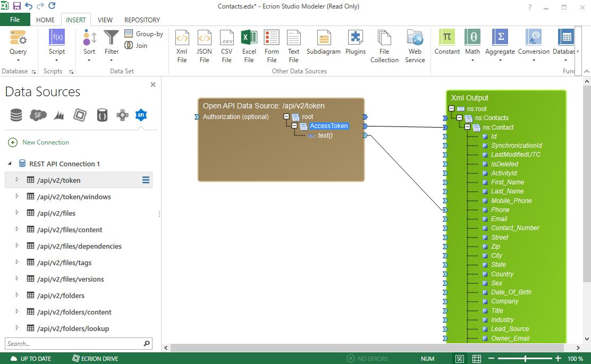Click the Group-by option in Data Set group
The image size is (591, 364).
pyautogui.click(x=144, y=33)
